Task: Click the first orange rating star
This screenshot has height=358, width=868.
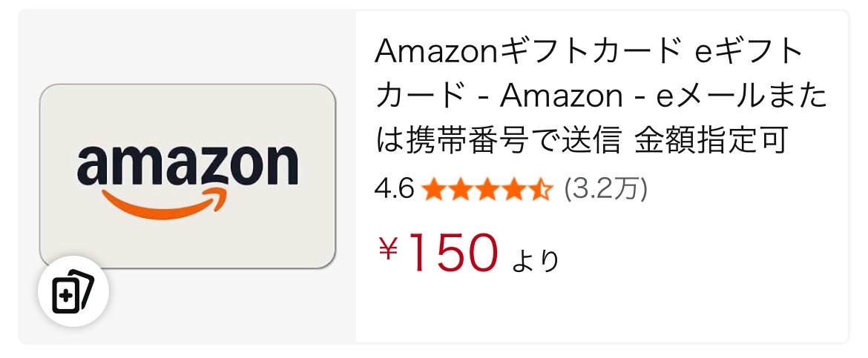Action: (x=433, y=190)
